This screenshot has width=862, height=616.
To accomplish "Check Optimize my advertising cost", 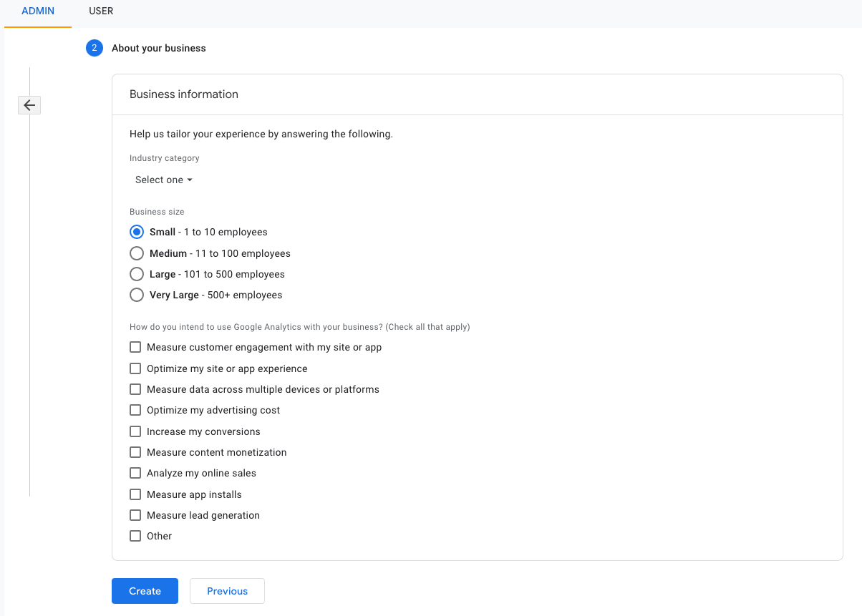I will [x=135, y=410].
